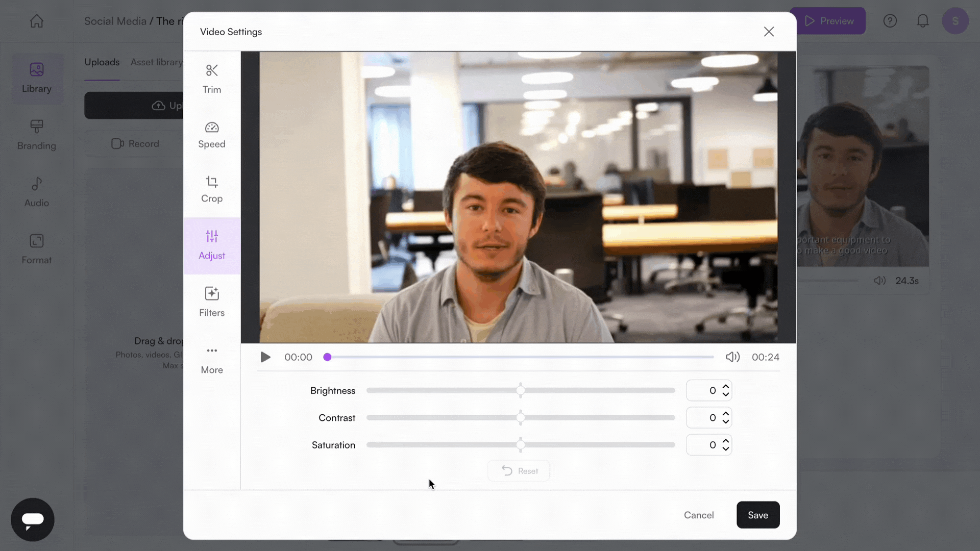Decrease Brightness with the down arrow
980x551 pixels.
tap(726, 394)
